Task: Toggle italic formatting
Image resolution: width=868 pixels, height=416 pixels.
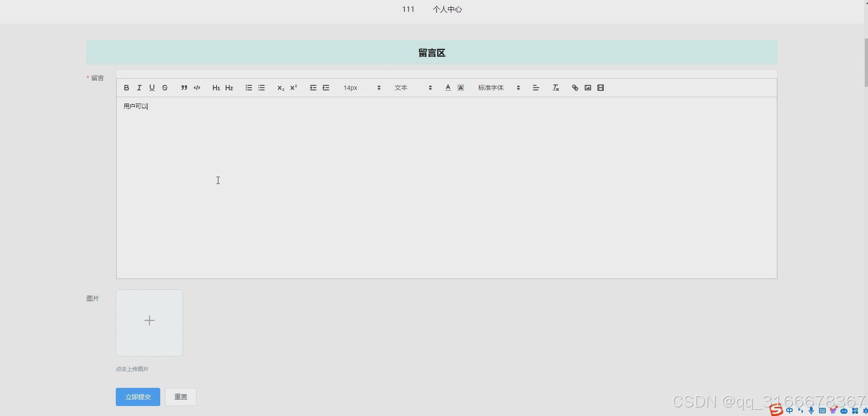Action: point(139,88)
